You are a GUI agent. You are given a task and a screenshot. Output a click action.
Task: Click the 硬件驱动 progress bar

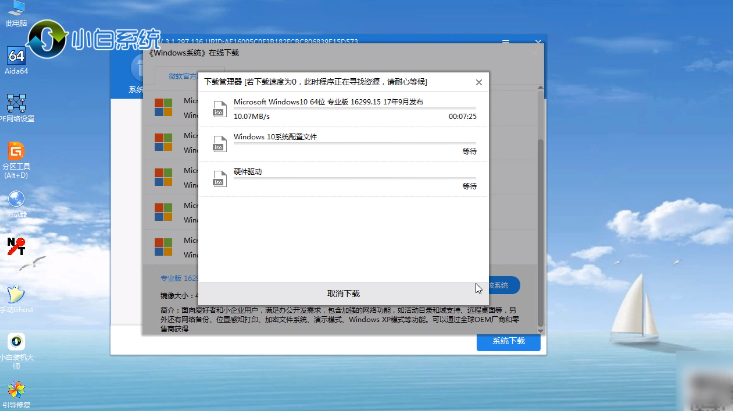pyautogui.click(x=354, y=178)
